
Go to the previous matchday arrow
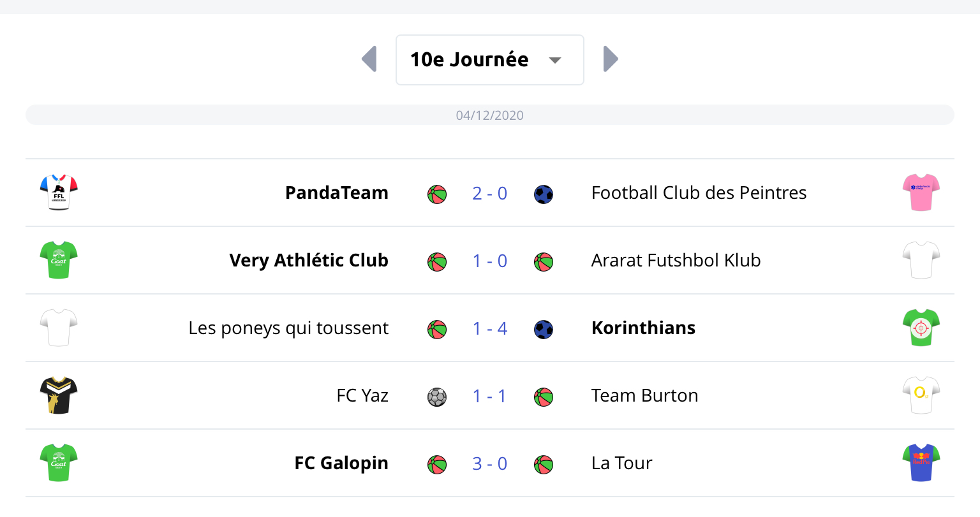(369, 59)
